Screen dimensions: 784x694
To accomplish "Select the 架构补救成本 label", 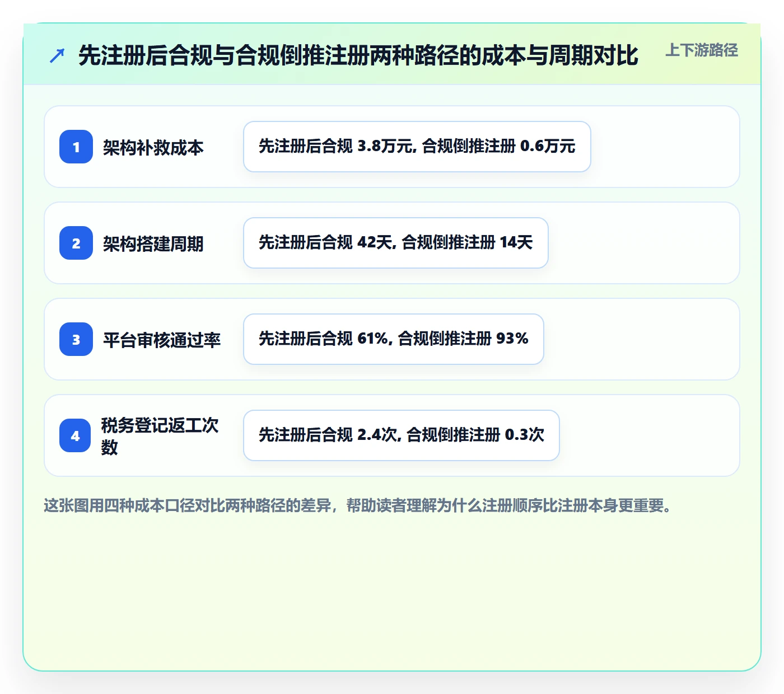I will click(x=153, y=147).
